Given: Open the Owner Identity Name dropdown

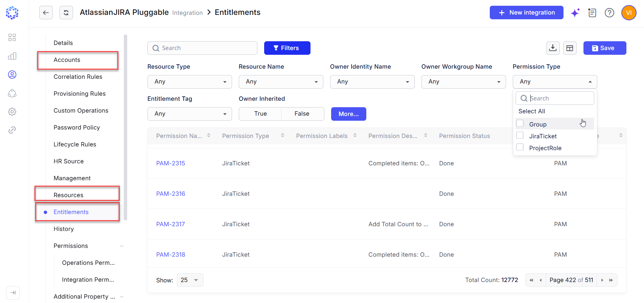Looking at the screenshot, I should pos(372,82).
